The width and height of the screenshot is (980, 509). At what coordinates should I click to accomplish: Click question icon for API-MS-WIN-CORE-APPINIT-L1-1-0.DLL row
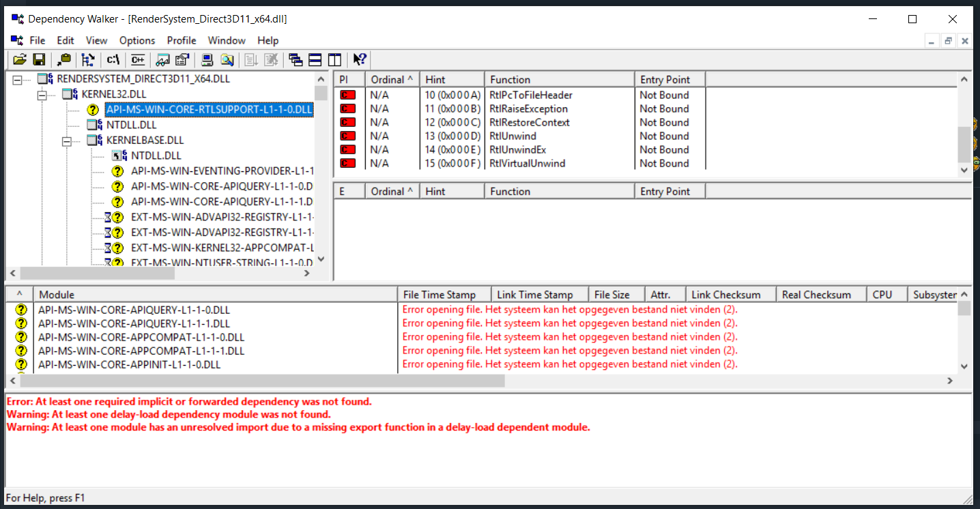20,364
